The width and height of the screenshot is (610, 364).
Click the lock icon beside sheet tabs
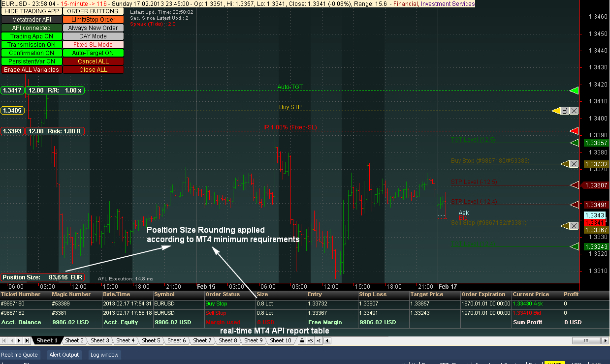coord(302,340)
